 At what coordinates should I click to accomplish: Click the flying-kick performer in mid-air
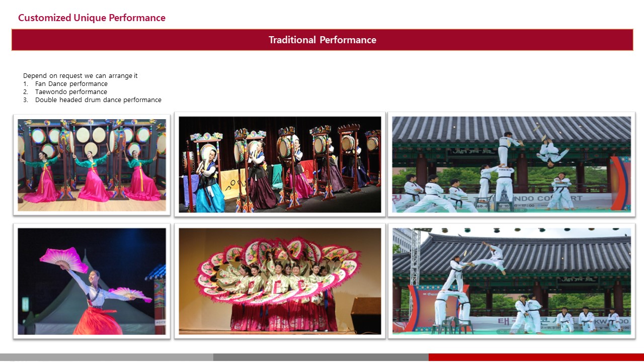point(489,259)
